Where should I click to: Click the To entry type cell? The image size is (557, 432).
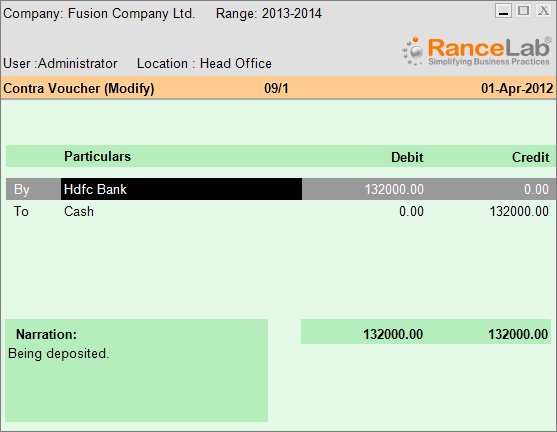[x=21, y=211]
